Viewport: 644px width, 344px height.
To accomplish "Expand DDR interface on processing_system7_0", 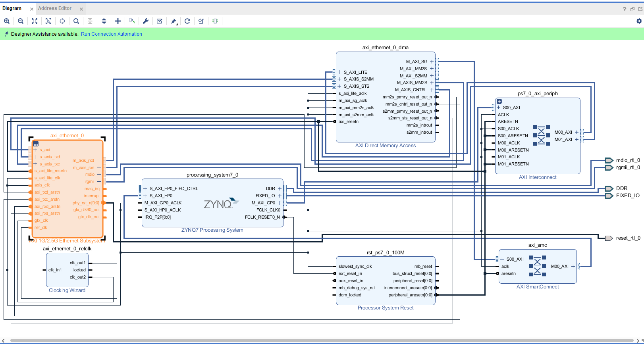I will pos(280,188).
